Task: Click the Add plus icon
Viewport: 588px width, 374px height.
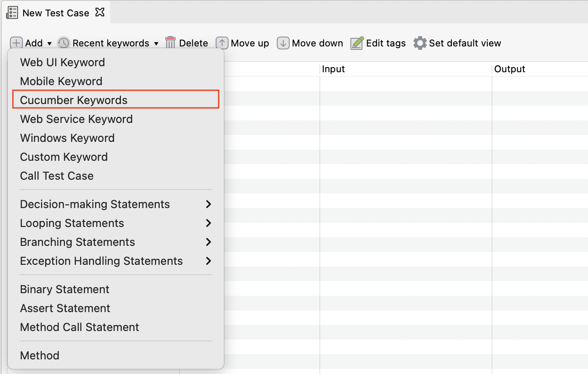Action: 16,43
